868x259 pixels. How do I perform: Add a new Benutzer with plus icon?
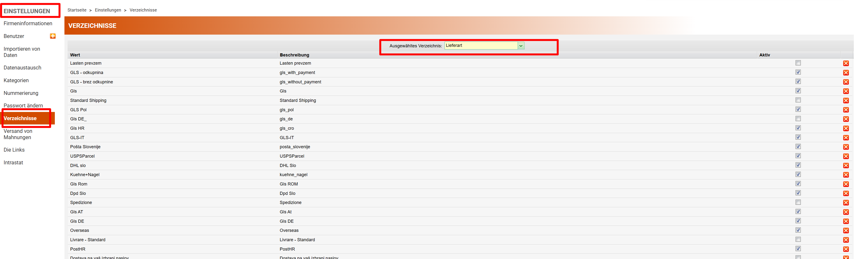click(53, 36)
